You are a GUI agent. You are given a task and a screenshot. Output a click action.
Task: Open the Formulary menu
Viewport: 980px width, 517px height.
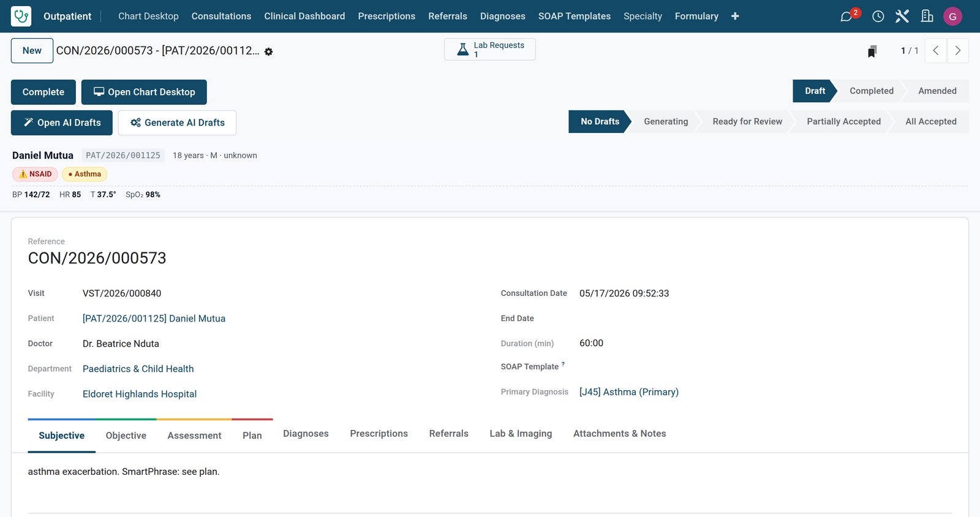pos(696,16)
